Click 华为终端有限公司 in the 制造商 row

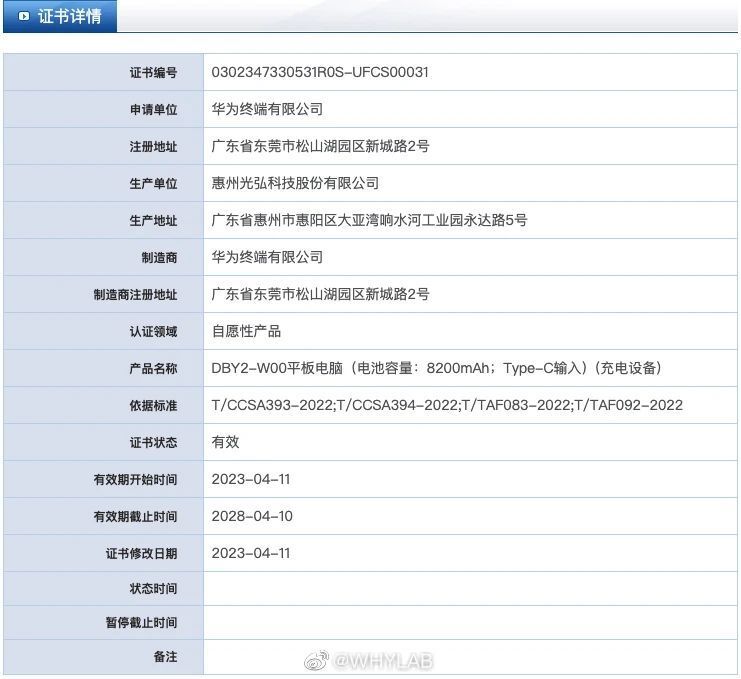[267, 257]
